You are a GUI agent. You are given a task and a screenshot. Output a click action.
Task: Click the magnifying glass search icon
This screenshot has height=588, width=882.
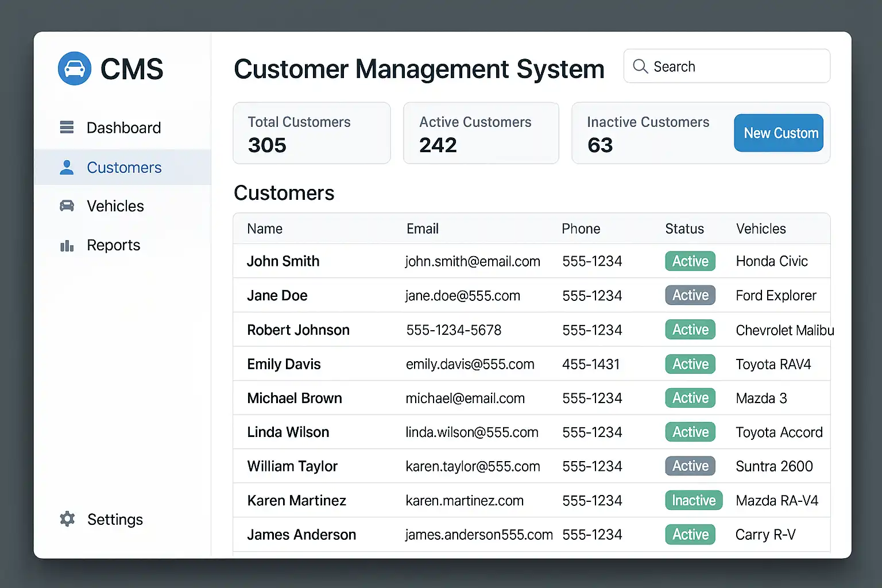640,67
